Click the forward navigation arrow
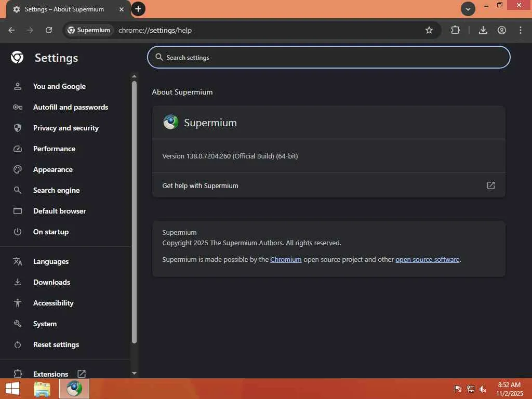Screen dimensions: 532x399 pos(30,30)
